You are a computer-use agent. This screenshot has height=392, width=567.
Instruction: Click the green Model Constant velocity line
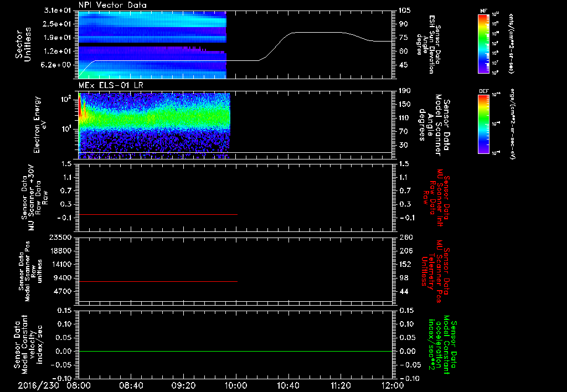click(235, 351)
